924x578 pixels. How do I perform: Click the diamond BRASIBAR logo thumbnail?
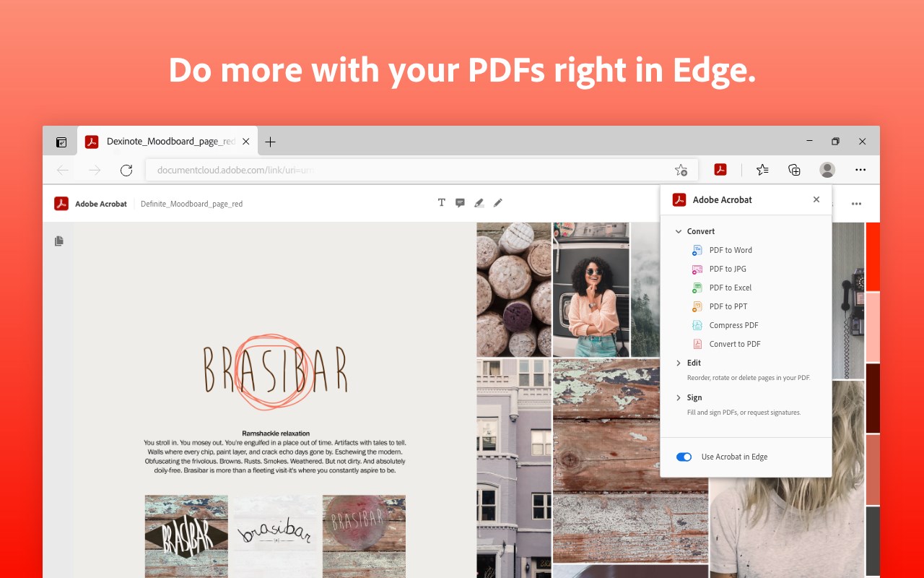(186, 535)
